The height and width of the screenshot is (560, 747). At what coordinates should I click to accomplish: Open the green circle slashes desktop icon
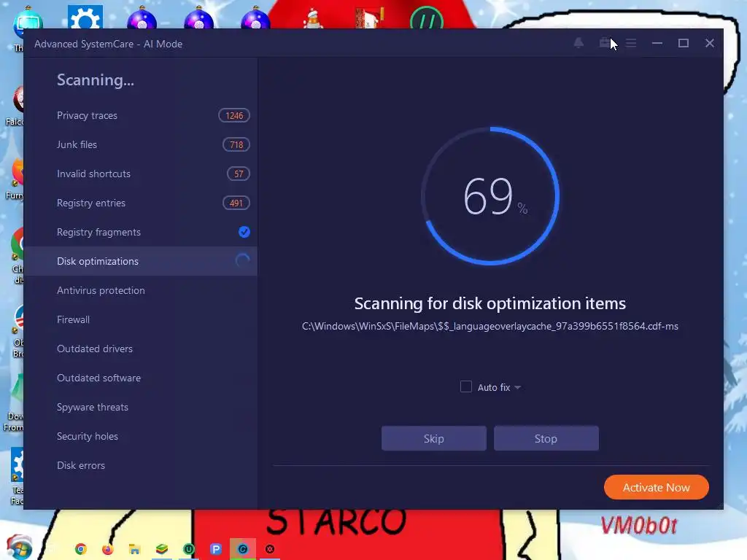click(426, 18)
